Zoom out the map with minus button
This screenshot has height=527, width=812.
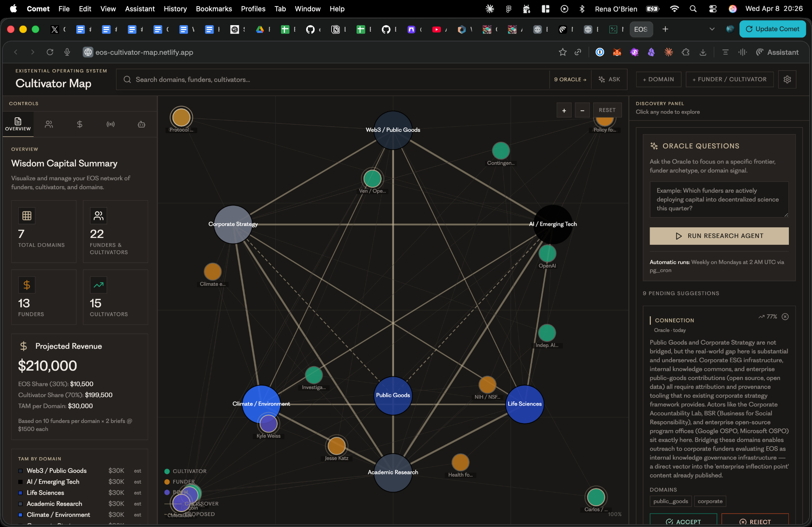click(x=582, y=110)
